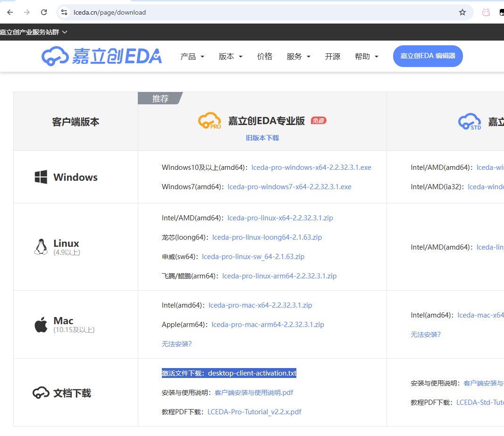Click Std lceda-mac-x64 download link
Image resolution: width=504 pixels, height=436 pixels.
click(480, 315)
